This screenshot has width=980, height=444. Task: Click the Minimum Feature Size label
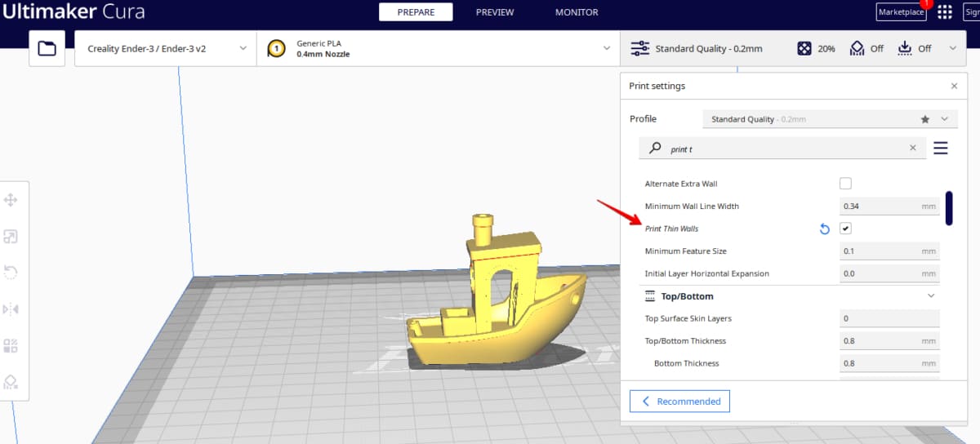tap(686, 251)
